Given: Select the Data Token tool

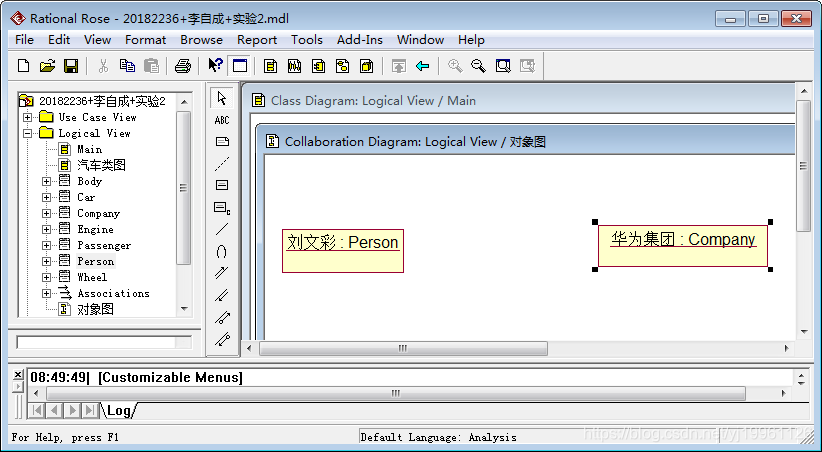Looking at the screenshot, I should point(222,317).
